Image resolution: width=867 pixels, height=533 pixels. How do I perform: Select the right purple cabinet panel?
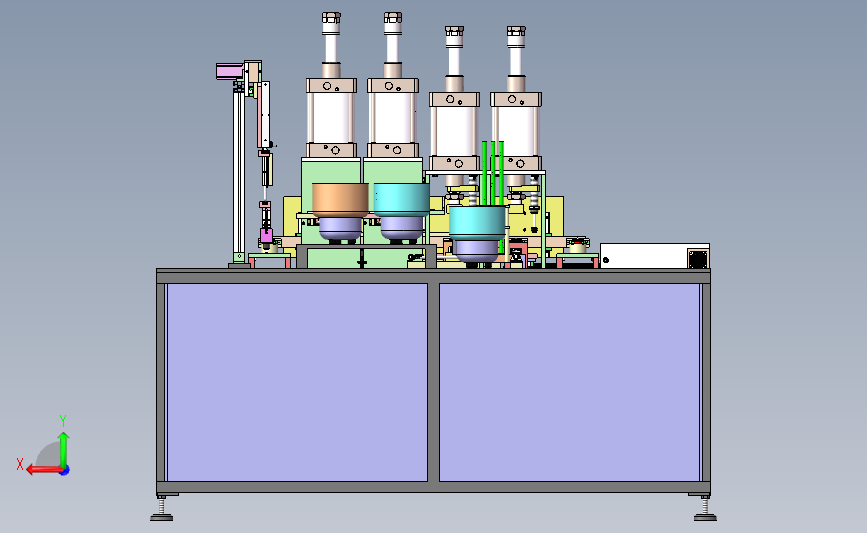pos(570,382)
